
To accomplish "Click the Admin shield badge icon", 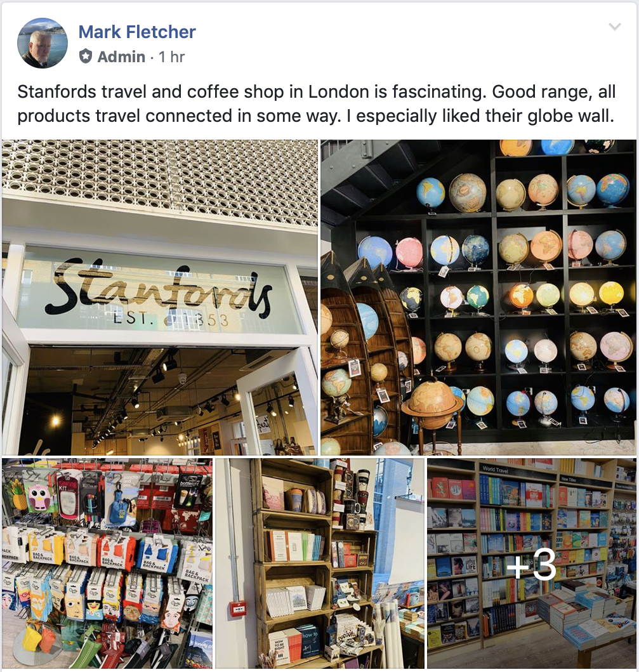I will 86,56.
